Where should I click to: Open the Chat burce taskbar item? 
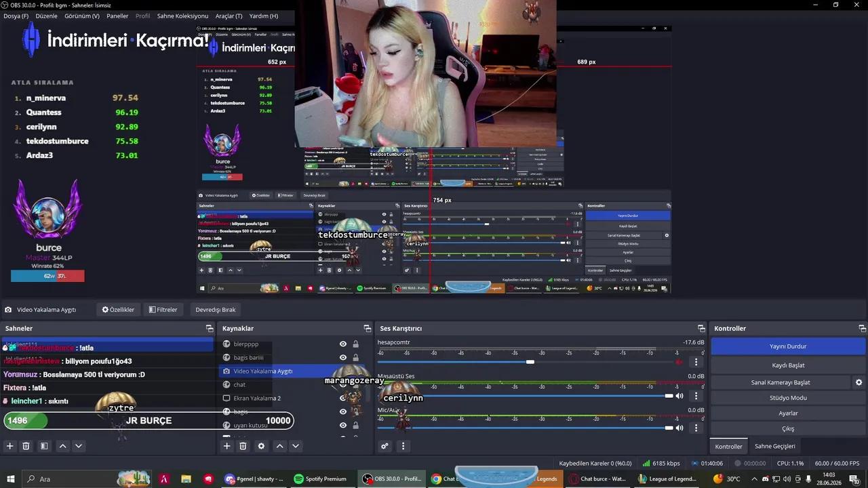pyautogui.click(x=598, y=479)
